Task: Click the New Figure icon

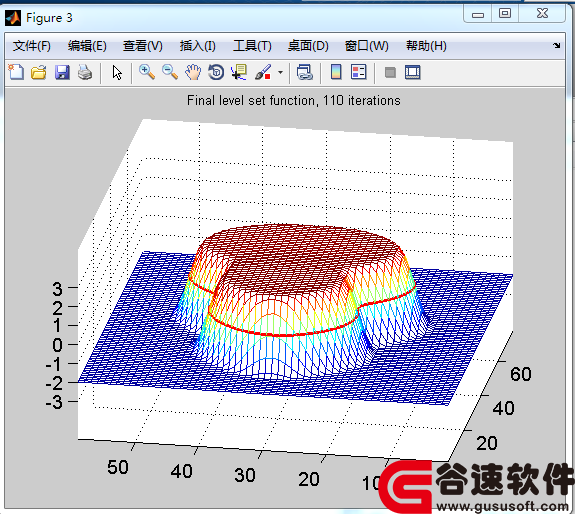Action: pyautogui.click(x=16, y=72)
